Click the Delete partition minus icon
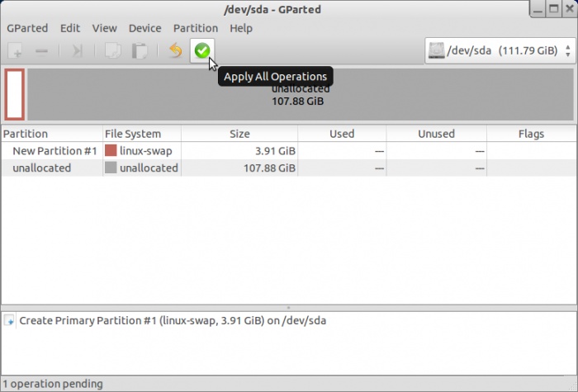Viewport: 578px width, 392px height. 41,50
